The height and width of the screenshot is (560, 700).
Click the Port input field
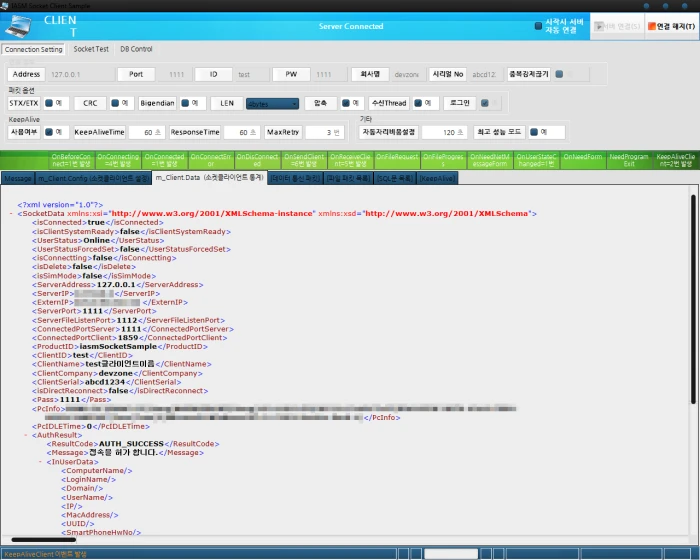[175, 74]
